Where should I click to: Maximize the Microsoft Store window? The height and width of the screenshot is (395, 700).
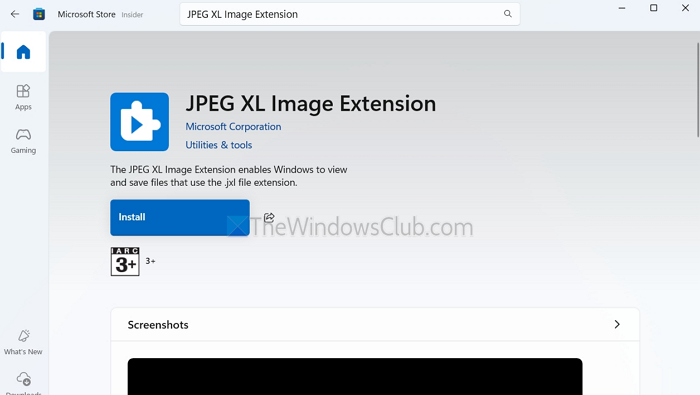tap(654, 8)
